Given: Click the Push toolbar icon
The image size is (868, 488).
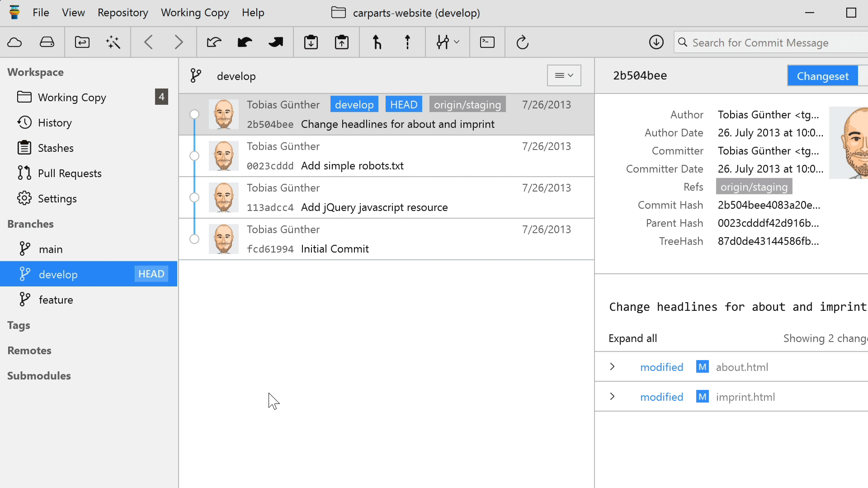Looking at the screenshot, I should click(x=275, y=42).
